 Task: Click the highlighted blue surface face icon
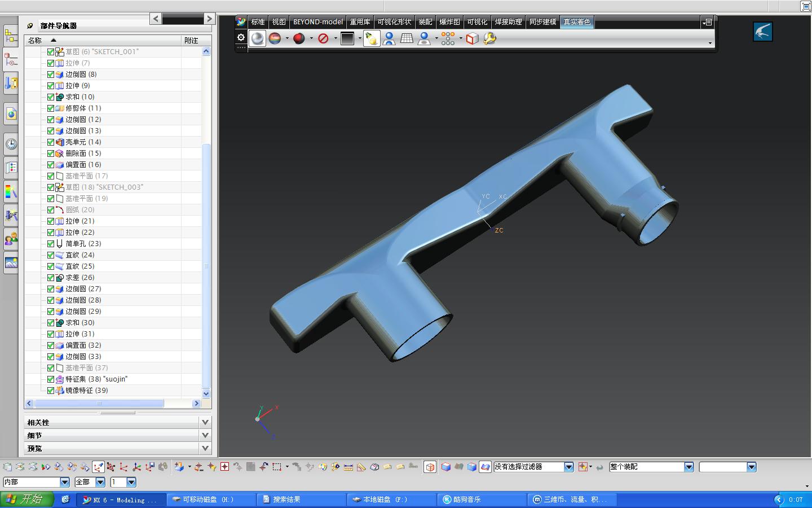(x=485, y=467)
